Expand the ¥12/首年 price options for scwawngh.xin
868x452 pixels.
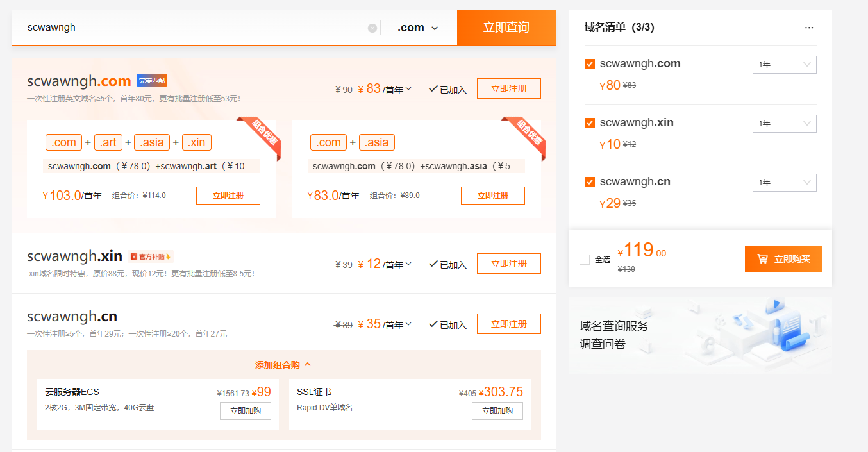click(x=408, y=264)
